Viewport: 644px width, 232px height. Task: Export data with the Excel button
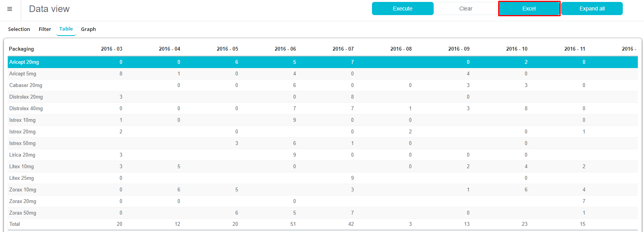point(529,9)
